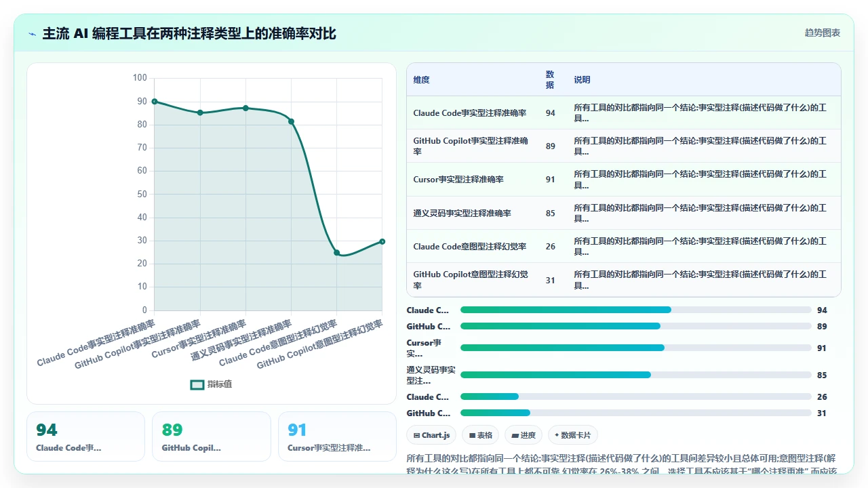Open the 91 Cursor stat card

[337, 436]
